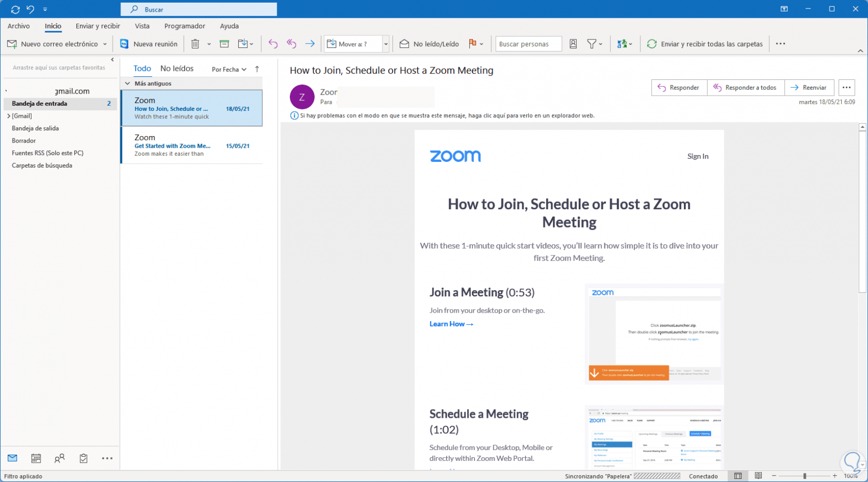Select Bandeja de entrada folder
This screenshot has height=482, width=868.
(x=60, y=104)
